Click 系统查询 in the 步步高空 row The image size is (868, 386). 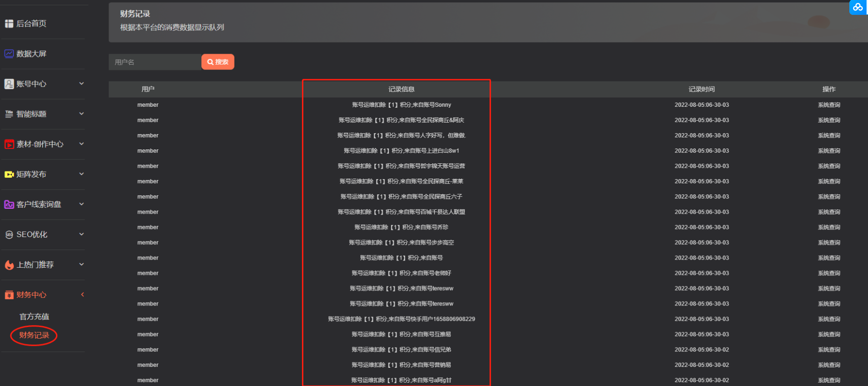pos(829,243)
